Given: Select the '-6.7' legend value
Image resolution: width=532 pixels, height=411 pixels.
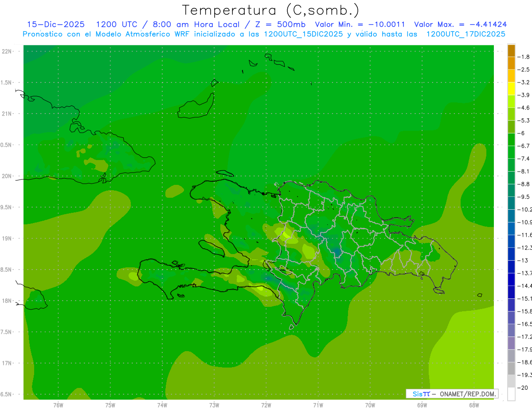Looking at the screenshot, I should pos(524,146).
